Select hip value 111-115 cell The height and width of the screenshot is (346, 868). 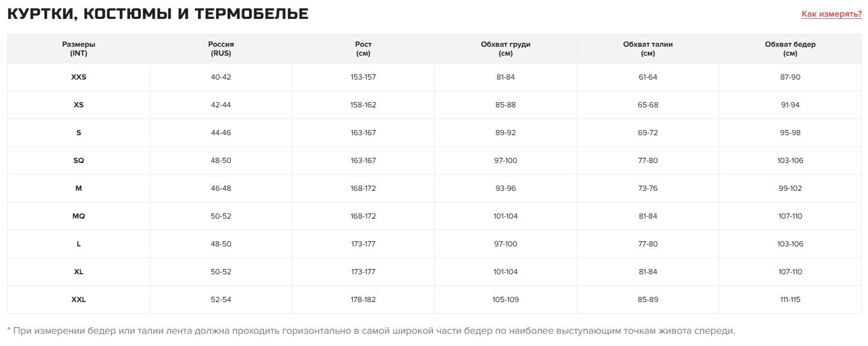point(790,300)
